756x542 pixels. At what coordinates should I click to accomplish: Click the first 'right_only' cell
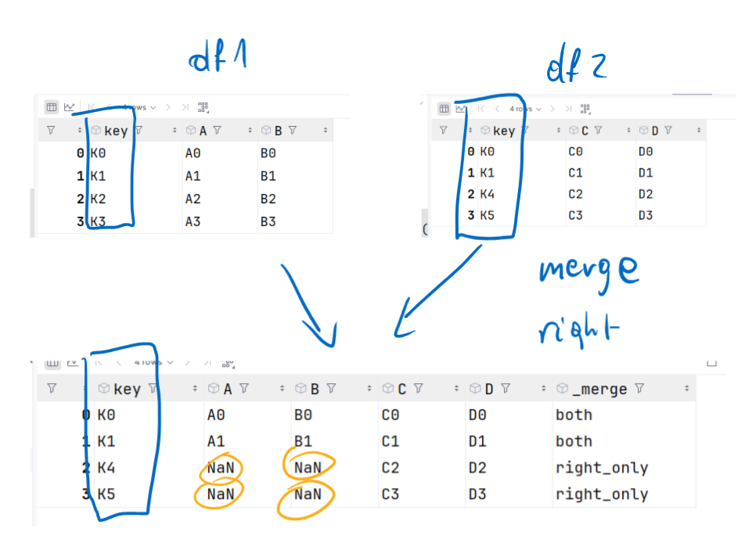pyautogui.click(x=601, y=468)
